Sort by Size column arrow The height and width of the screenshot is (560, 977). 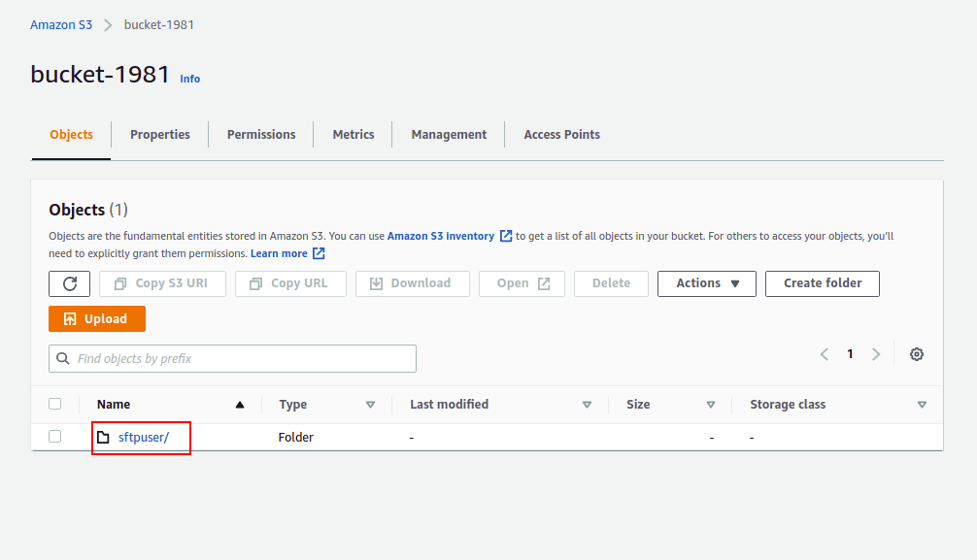(x=710, y=405)
